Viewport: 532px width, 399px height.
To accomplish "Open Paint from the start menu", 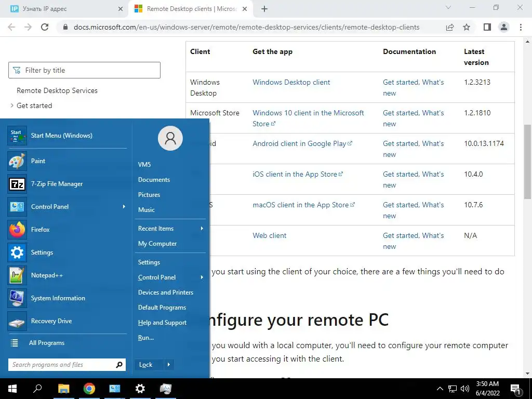I will coord(67,161).
